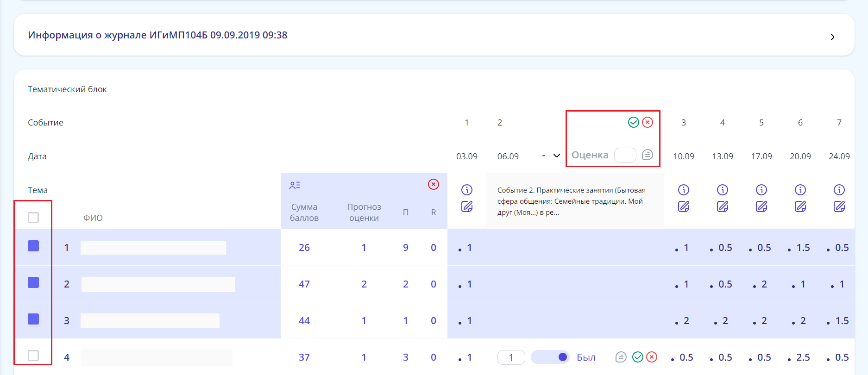Open comment icon in student 4 row
Viewport: 868px width, 375px height.
[621, 357]
